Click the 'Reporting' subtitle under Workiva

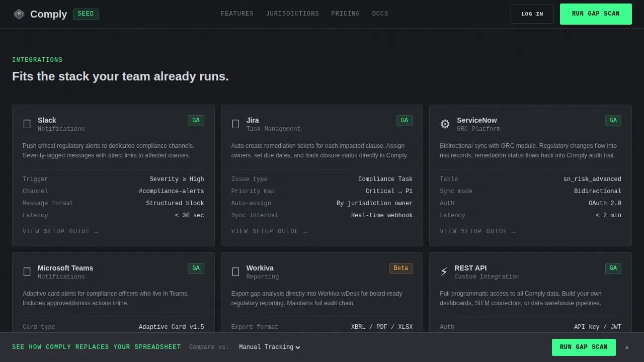[x=262, y=277]
